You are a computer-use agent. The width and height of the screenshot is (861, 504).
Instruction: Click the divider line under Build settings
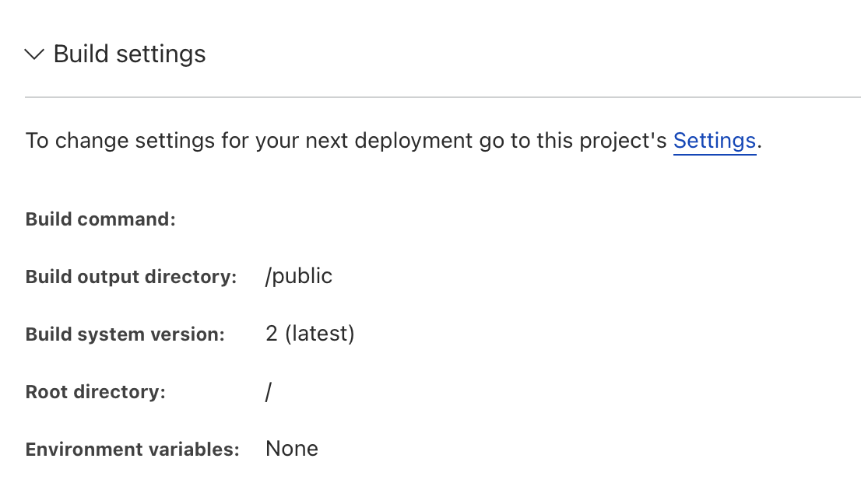pos(442,97)
